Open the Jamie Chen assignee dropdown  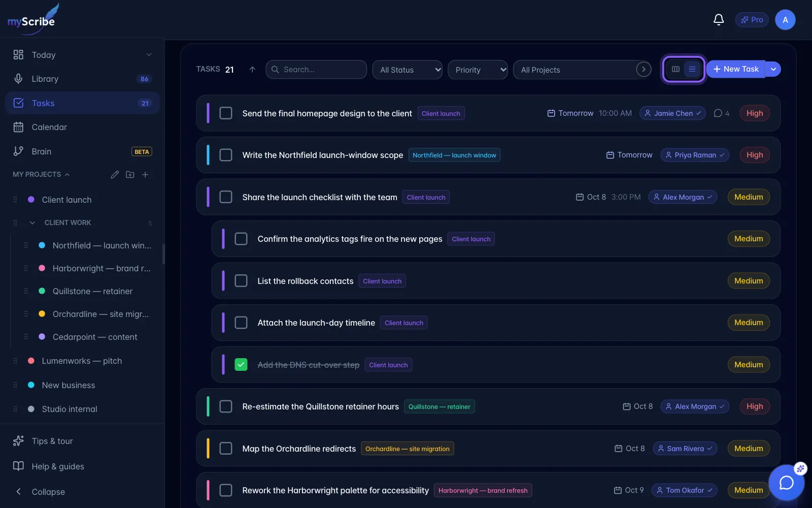tap(672, 113)
